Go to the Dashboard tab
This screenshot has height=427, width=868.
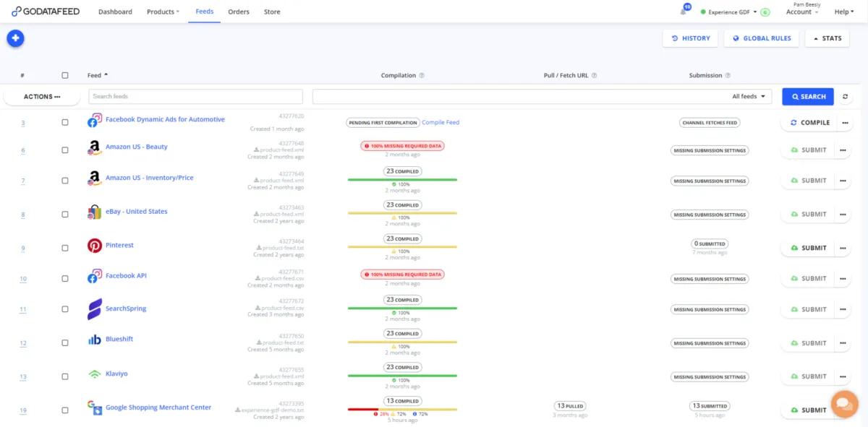coord(115,12)
